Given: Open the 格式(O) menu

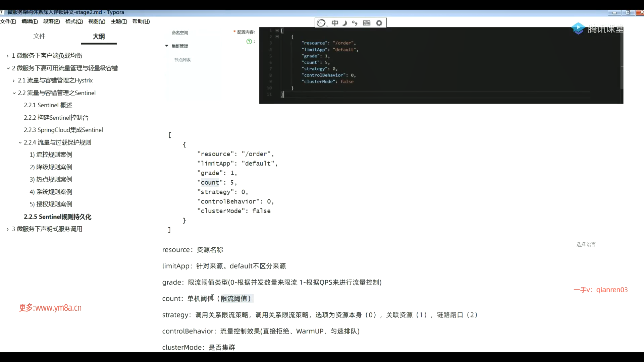Looking at the screenshot, I should coord(74,21).
